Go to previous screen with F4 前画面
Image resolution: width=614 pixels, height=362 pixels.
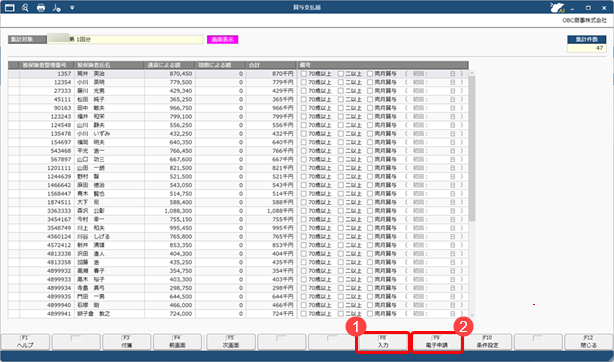[177, 342]
